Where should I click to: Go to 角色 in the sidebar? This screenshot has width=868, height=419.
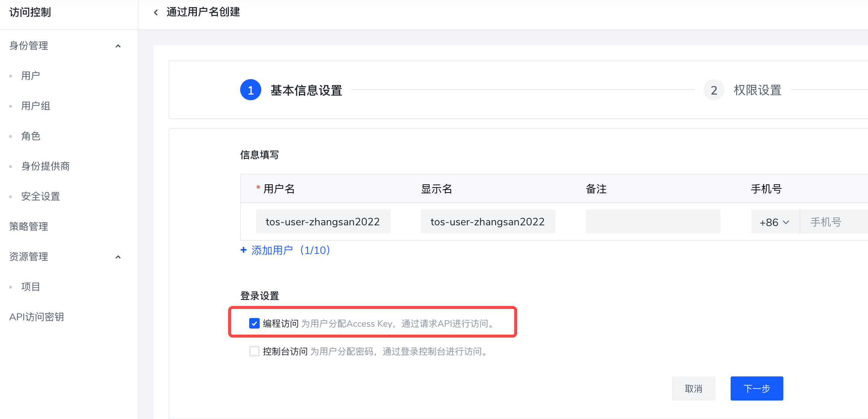(x=30, y=136)
